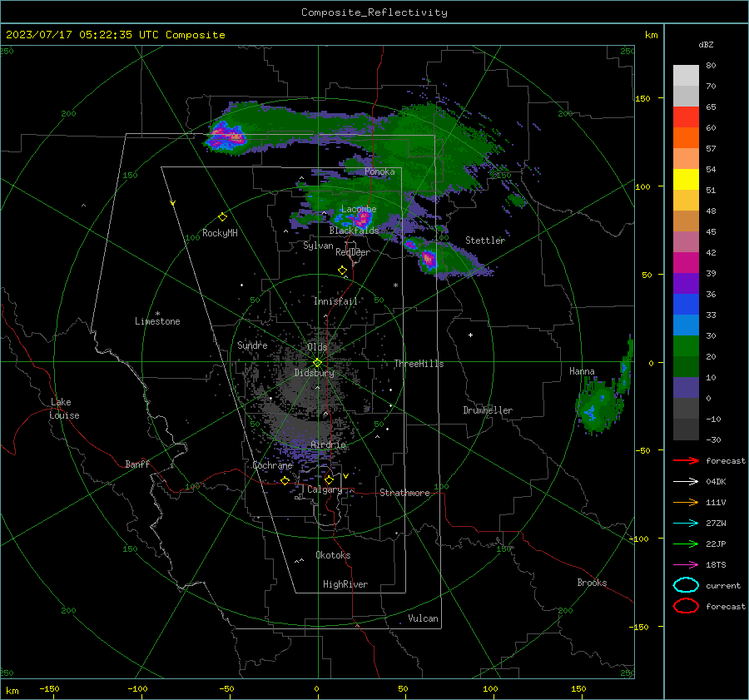Click the 20 dBZ green legend swatch

point(686,345)
